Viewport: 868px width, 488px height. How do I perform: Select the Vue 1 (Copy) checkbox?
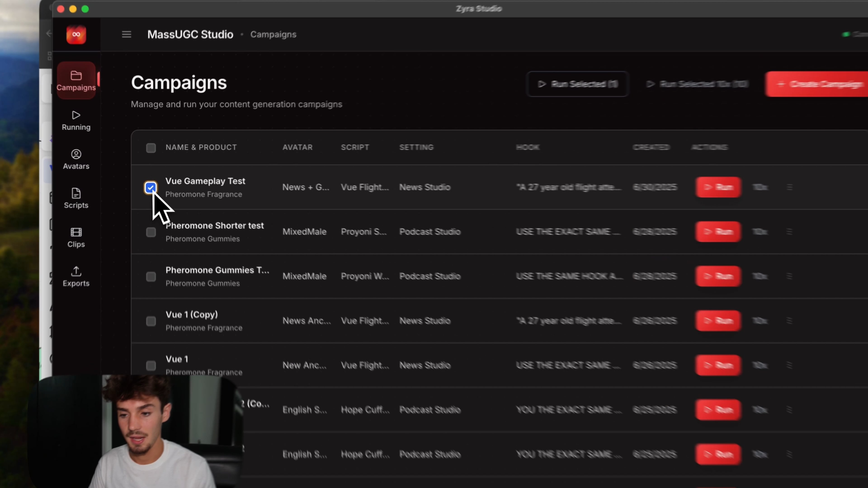click(x=151, y=321)
